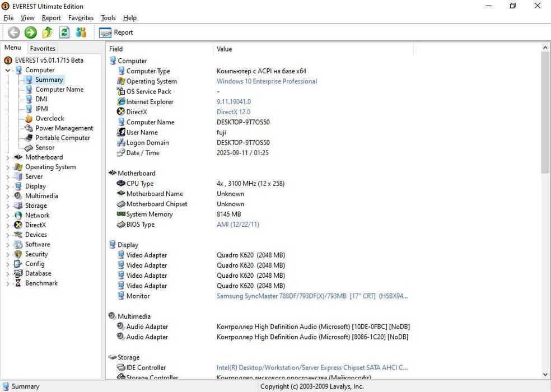Click the Field column header
Image resolution: width=551 pixels, height=392 pixels.
pyautogui.click(x=159, y=49)
